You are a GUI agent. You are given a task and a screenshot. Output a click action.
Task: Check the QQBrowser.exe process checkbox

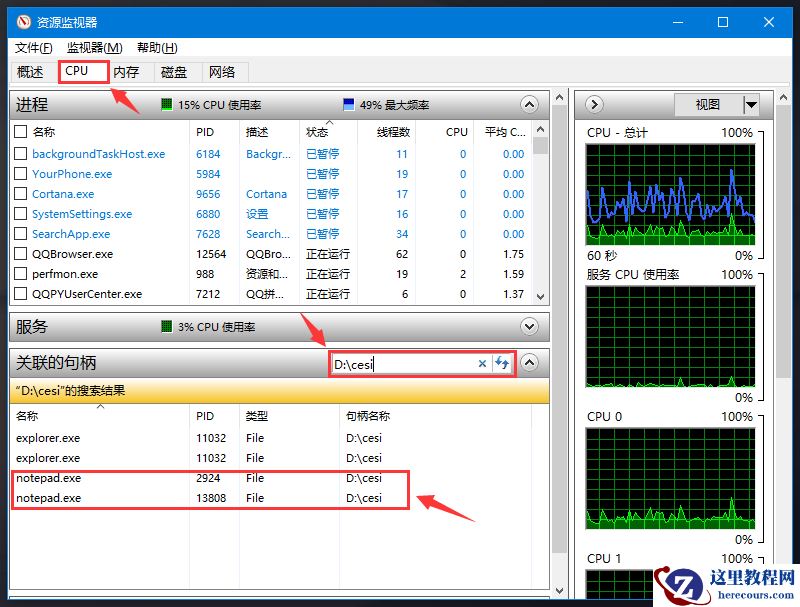(x=22, y=253)
